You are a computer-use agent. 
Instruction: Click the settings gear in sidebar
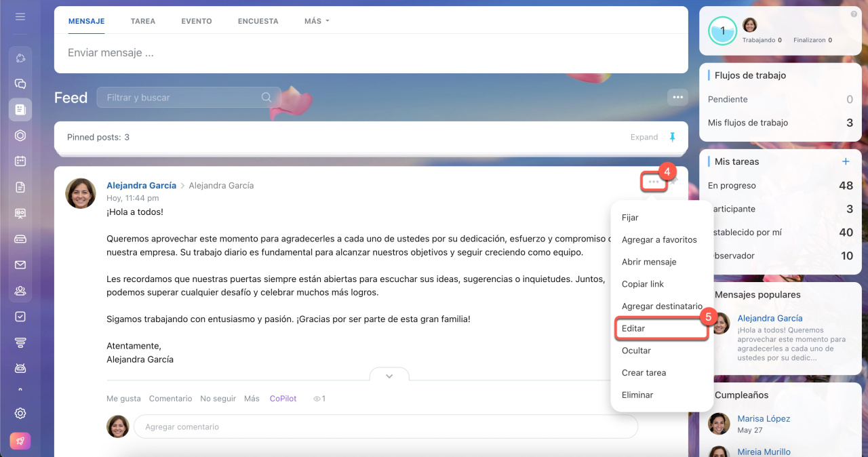(20, 414)
